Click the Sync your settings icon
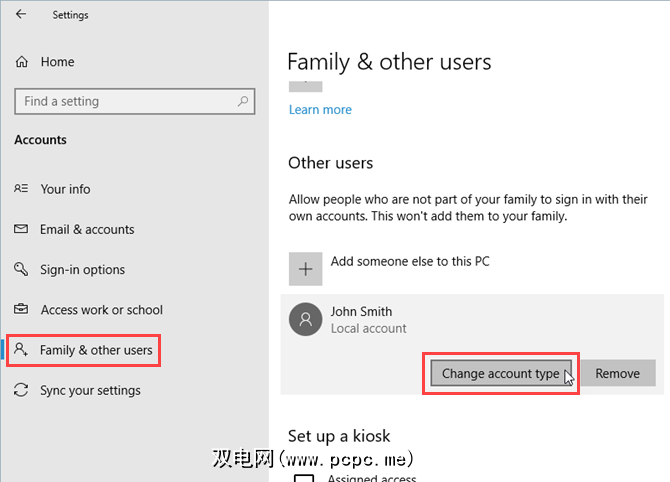 pyautogui.click(x=21, y=391)
